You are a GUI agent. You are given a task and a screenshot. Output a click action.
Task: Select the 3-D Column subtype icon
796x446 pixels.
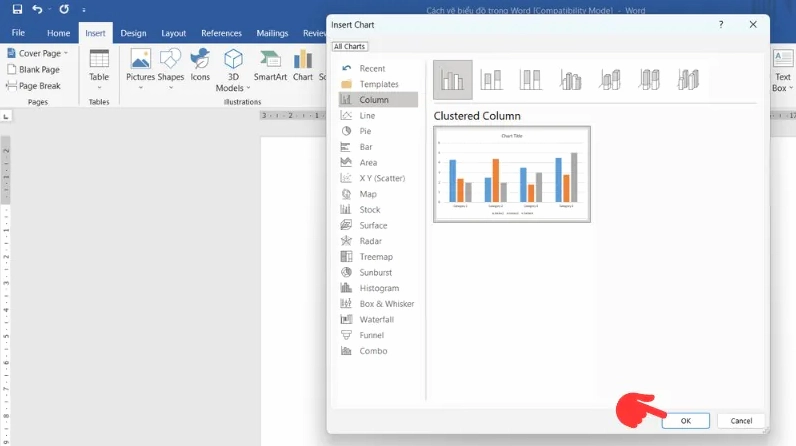(688, 80)
